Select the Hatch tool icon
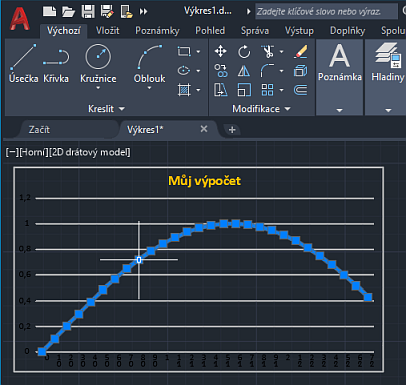Screen dimensions: 406x385 (184, 90)
